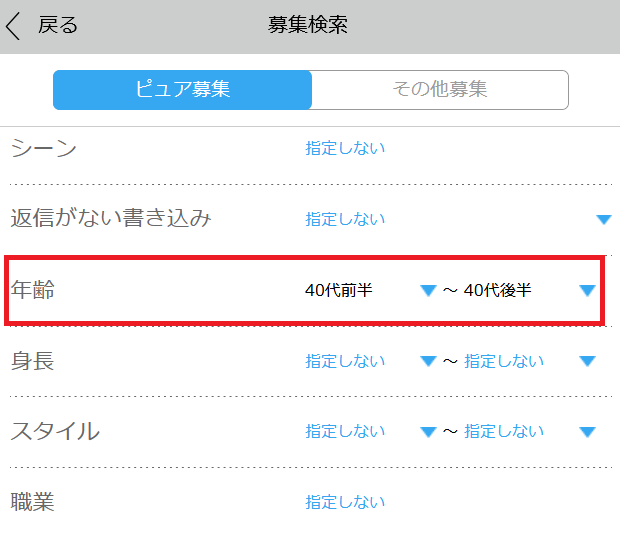
Task: Expand minimum age dropdown arrow
Action: pos(428,291)
